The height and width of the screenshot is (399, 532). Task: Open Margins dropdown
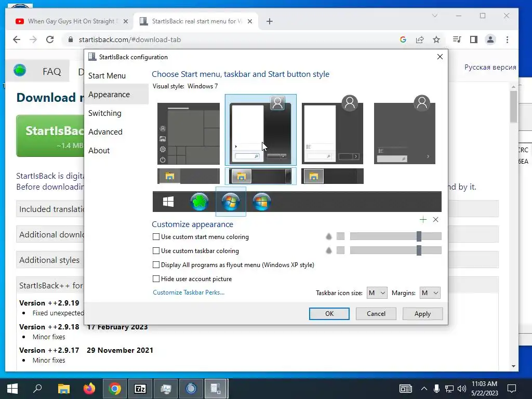(x=430, y=293)
